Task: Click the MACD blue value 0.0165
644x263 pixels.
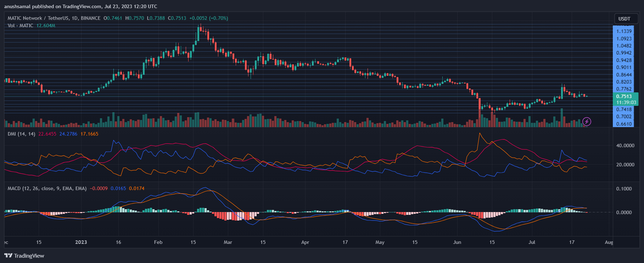Action: pos(118,188)
